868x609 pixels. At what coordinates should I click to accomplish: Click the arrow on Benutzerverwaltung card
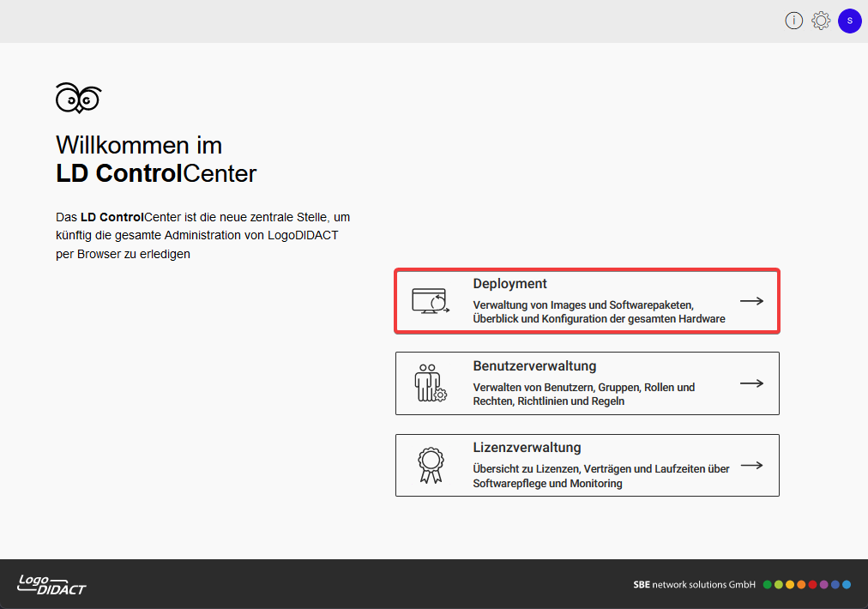(751, 383)
